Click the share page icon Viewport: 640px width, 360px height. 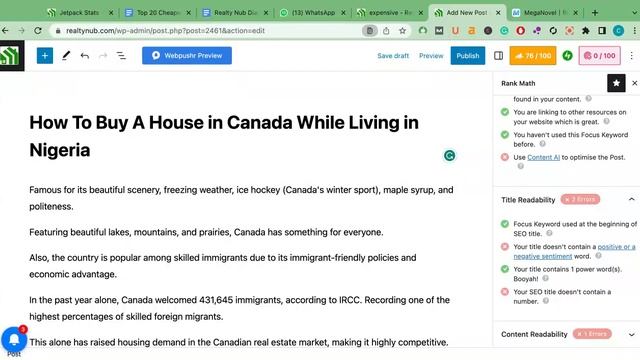point(386,31)
